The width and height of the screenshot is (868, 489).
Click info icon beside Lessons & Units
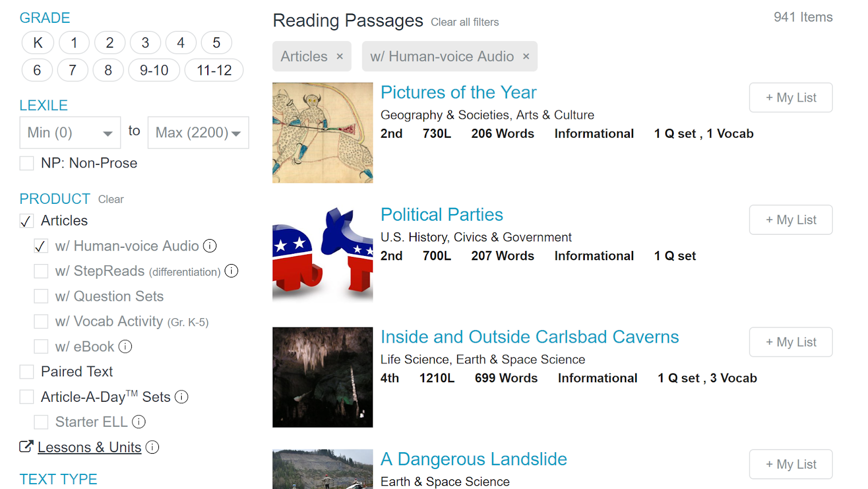click(152, 447)
